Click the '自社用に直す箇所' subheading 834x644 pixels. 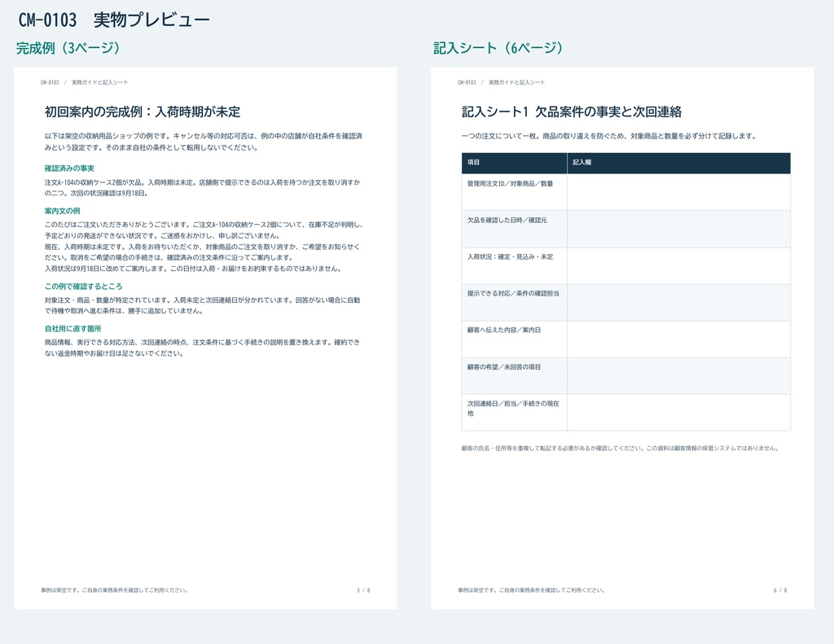(x=72, y=329)
